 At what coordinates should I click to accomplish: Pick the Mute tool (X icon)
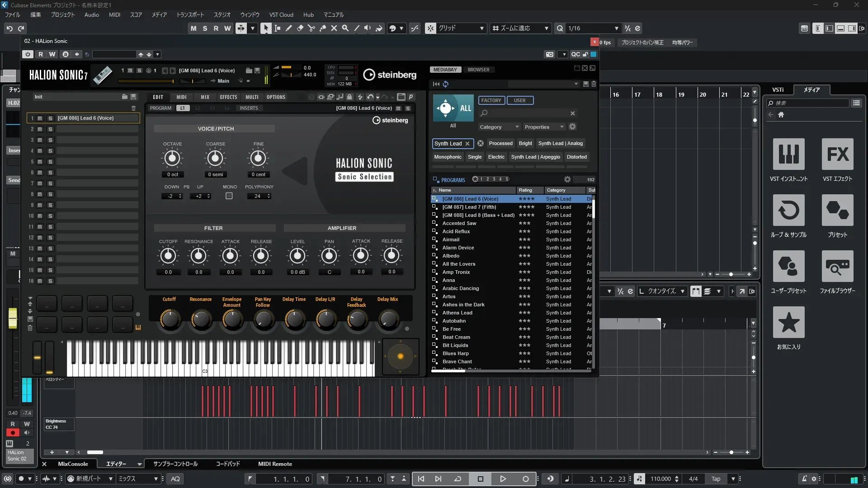point(334,28)
